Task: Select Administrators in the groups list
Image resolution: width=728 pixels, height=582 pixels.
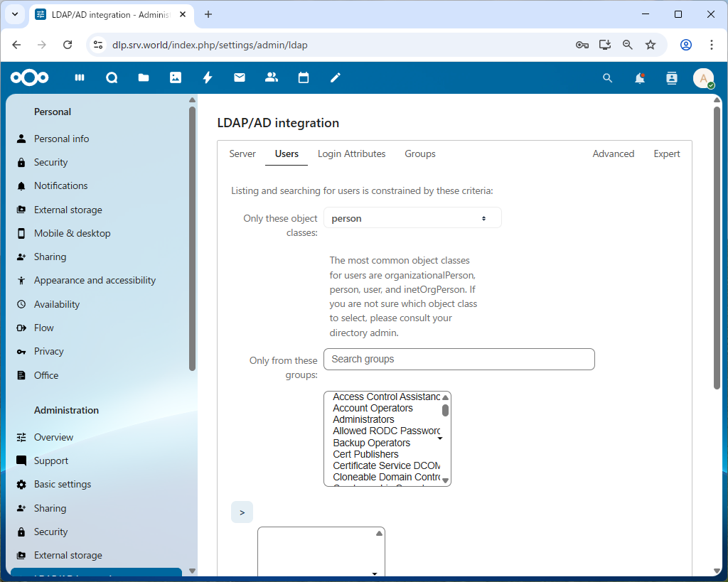Action: click(x=363, y=420)
